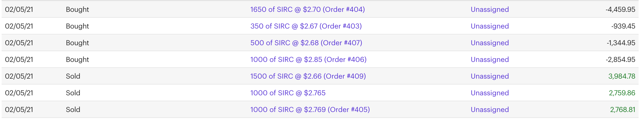
Task: Open the 500 of SIRC Order #407 link
Action: click(306, 43)
